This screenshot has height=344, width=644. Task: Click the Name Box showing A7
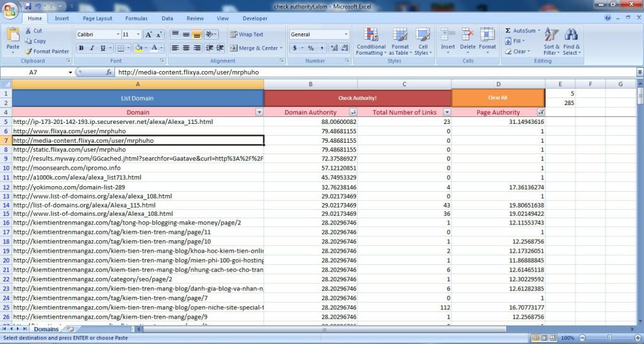[x=33, y=72]
